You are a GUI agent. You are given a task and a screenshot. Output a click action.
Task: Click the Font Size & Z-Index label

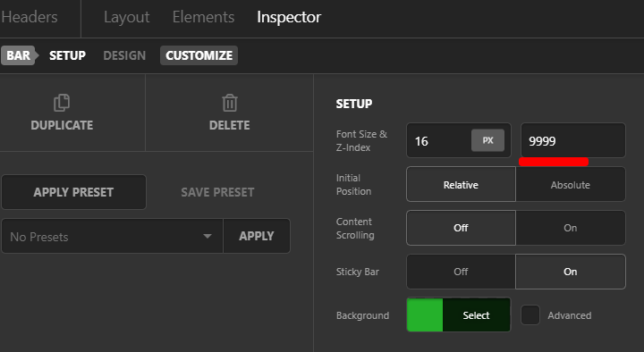click(361, 141)
